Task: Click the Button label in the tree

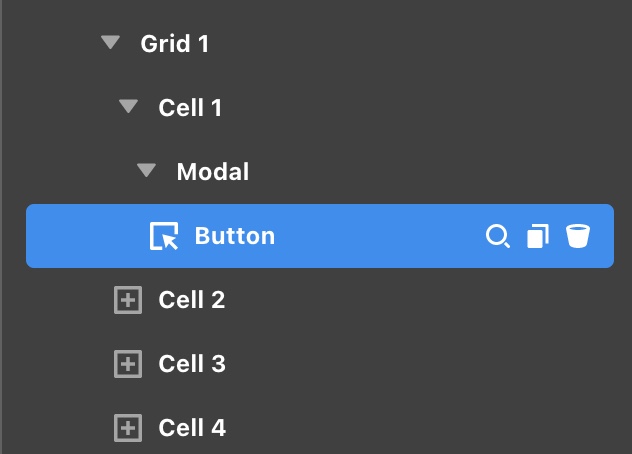Action: pos(234,236)
